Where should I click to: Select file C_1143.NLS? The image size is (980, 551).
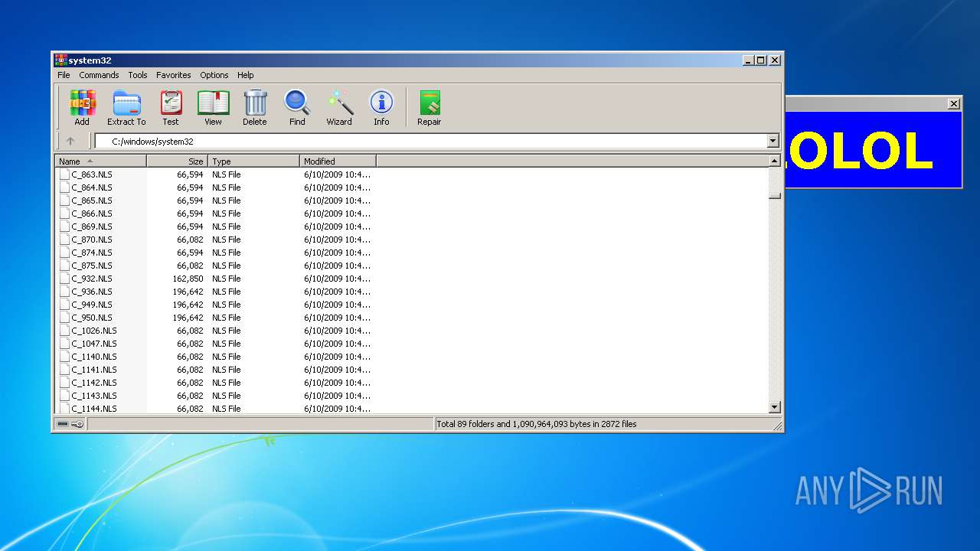pyautogui.click(x=94, y=396)
